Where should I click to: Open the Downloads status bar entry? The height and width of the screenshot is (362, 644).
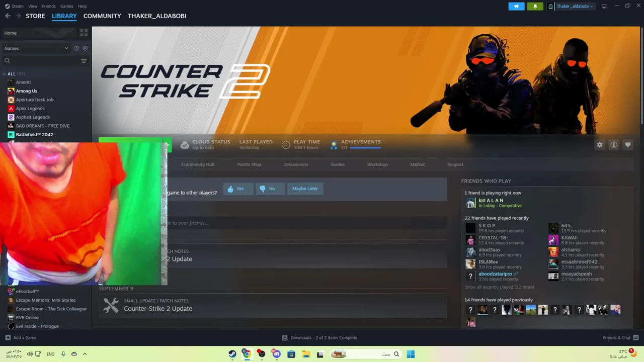(319, 338)
